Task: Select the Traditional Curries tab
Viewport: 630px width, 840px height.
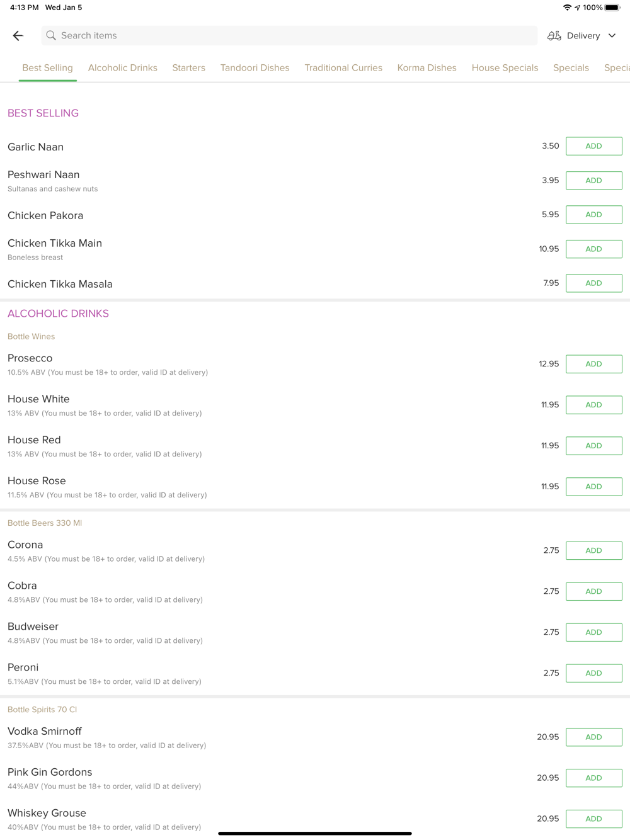Action: (343, 68)
